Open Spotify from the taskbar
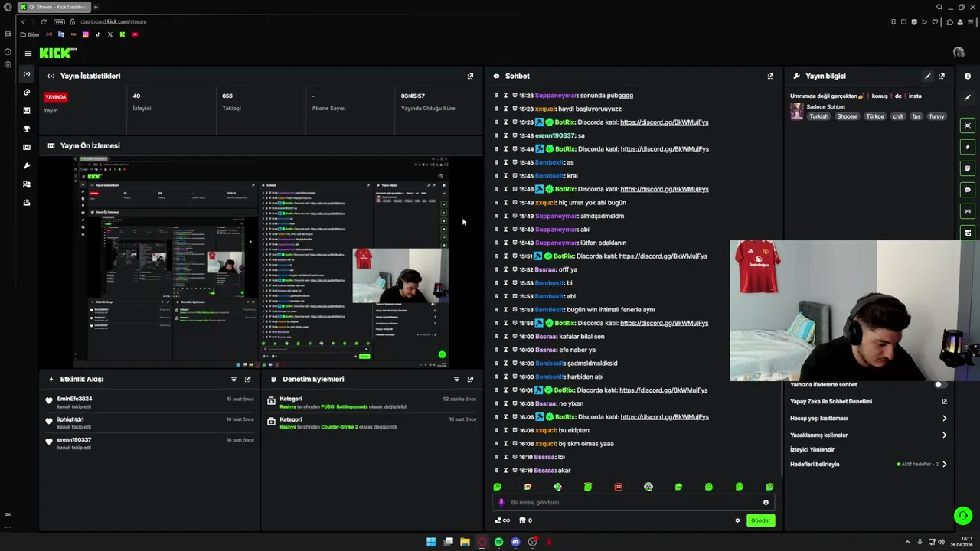Image resolution: width=980 pixels, height=551 pixels. click(x=498, y=542)
